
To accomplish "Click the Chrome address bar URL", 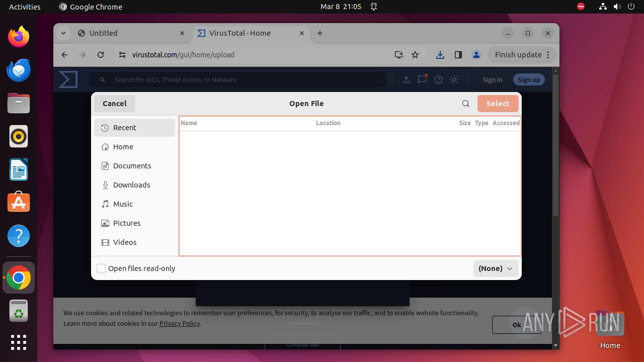I will [183, 55].
